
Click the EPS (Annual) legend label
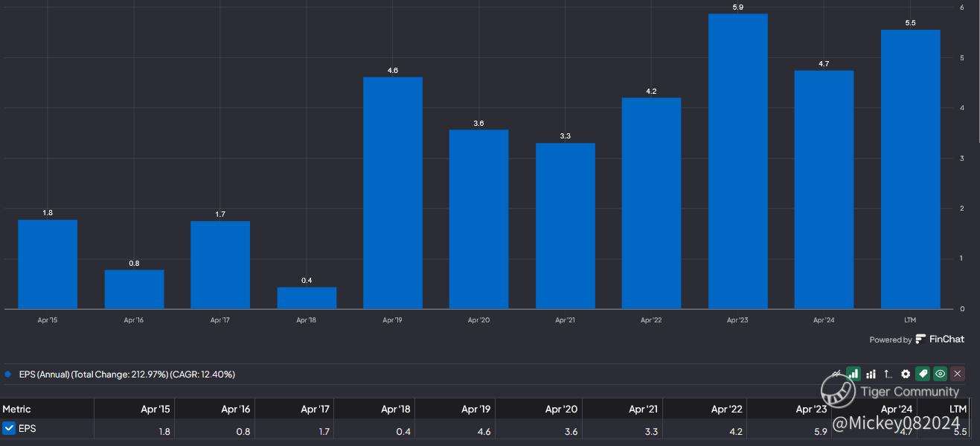(x=127, y=375)
